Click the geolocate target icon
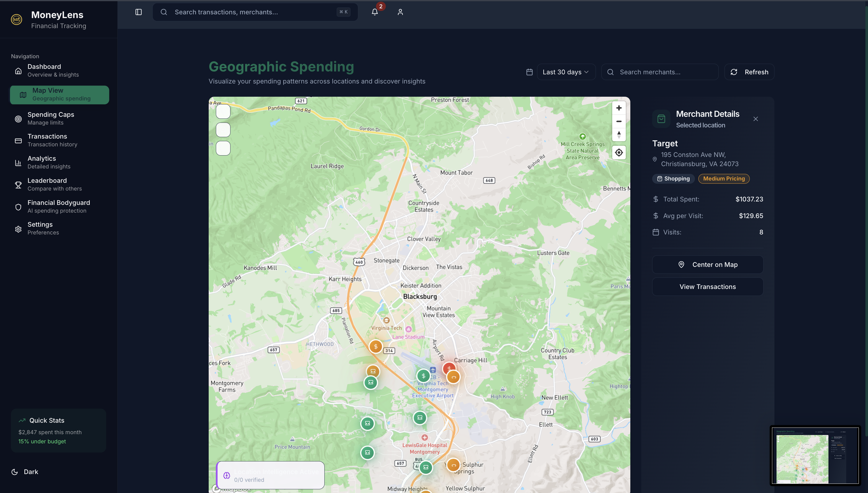This screenshot has width=868, height=493. click(618, 152)
